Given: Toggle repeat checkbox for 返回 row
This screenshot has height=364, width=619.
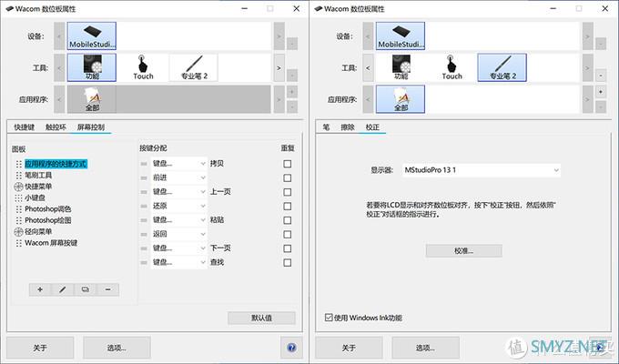Looking at the screenshot, I should click(x=288, y=234).
